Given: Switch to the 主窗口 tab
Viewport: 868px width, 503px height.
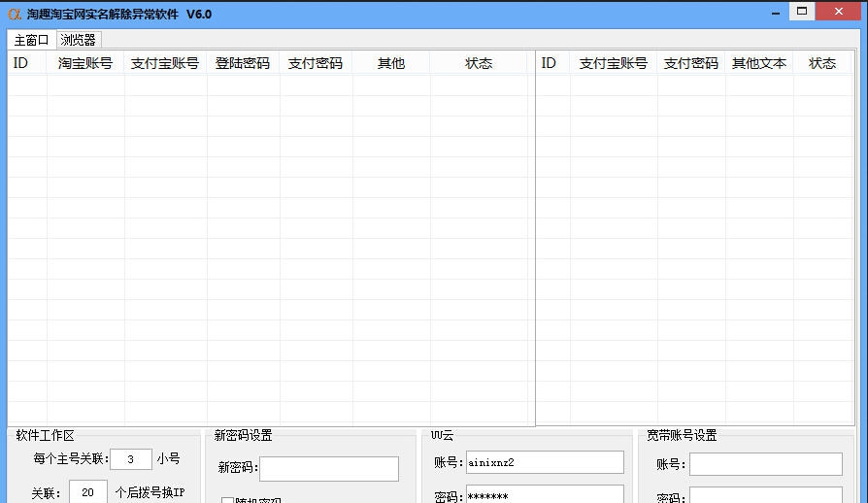Looking at the screenshot, I should 31,40.
